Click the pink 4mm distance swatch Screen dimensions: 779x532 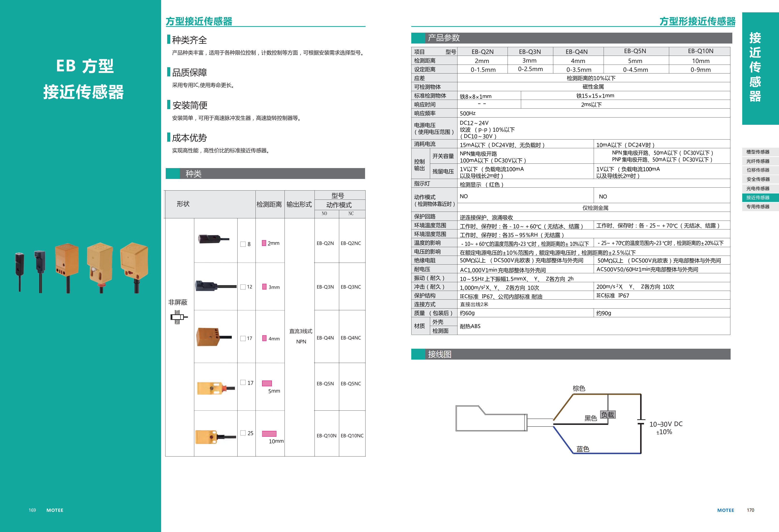(264, 338)
